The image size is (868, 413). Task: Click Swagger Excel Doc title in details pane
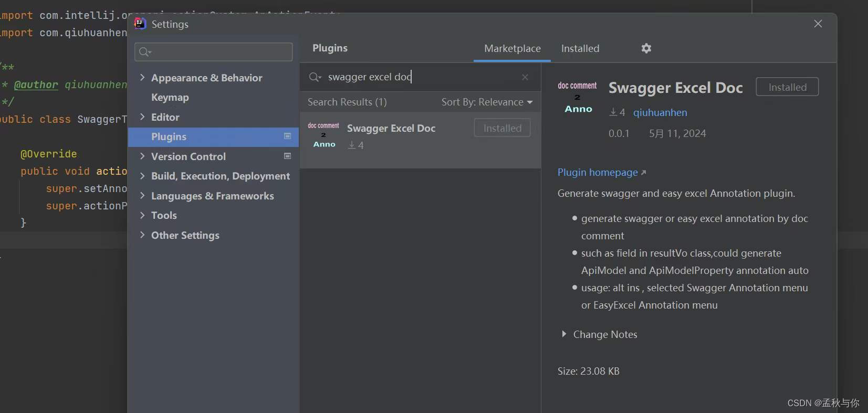[676, 88]
